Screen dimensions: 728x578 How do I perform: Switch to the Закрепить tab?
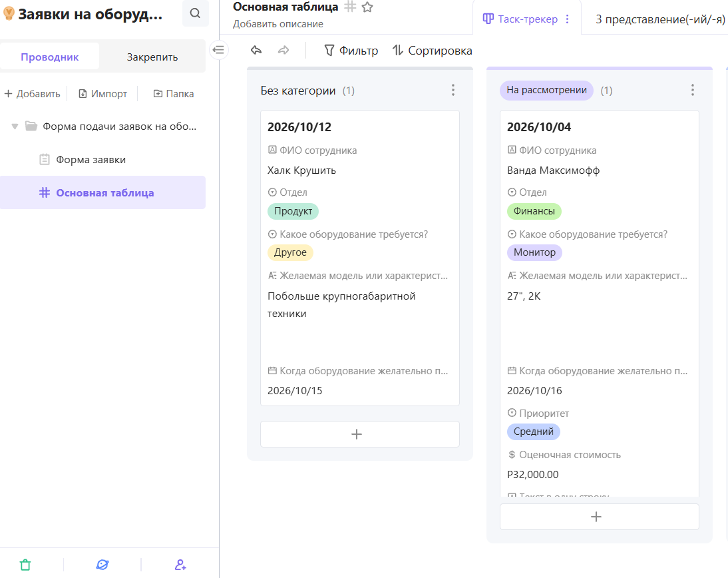(152, 57)
